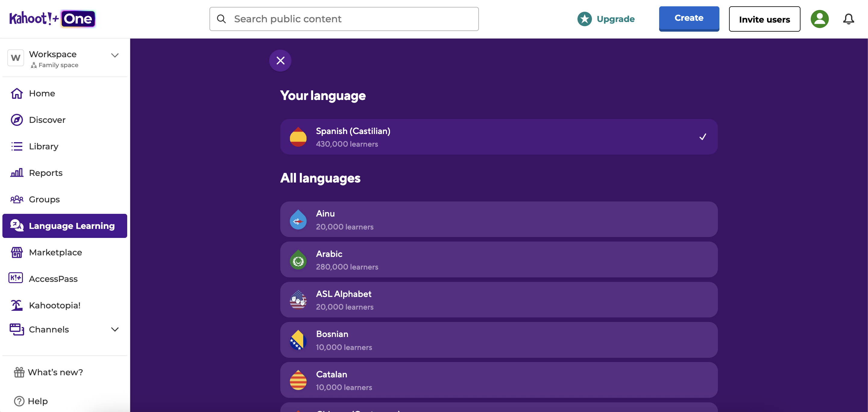Viewport: 868px width, 412px height.
Task: Click the search magnifier icon
Action: tap(222, 19)
